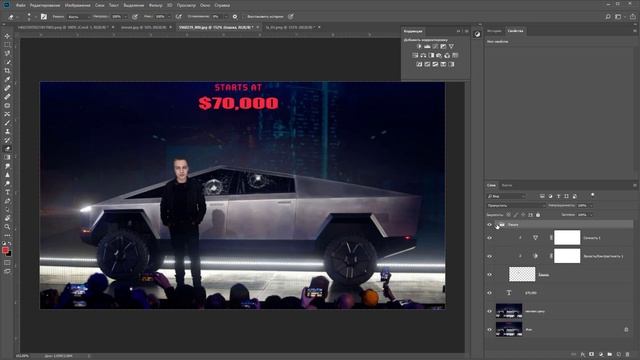Select the active Eraser tool
The height and width of the screenshot is (360, 640).
pos(7,149)
